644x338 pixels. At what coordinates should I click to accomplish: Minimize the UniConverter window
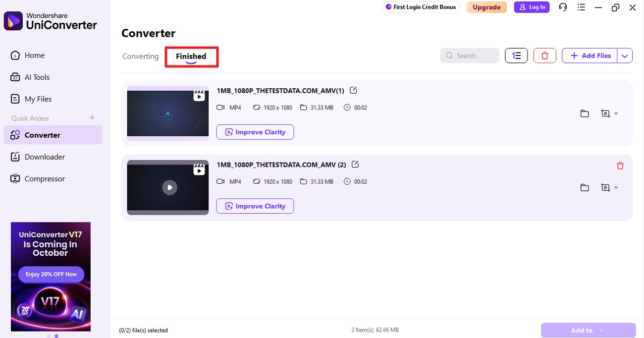598,7
